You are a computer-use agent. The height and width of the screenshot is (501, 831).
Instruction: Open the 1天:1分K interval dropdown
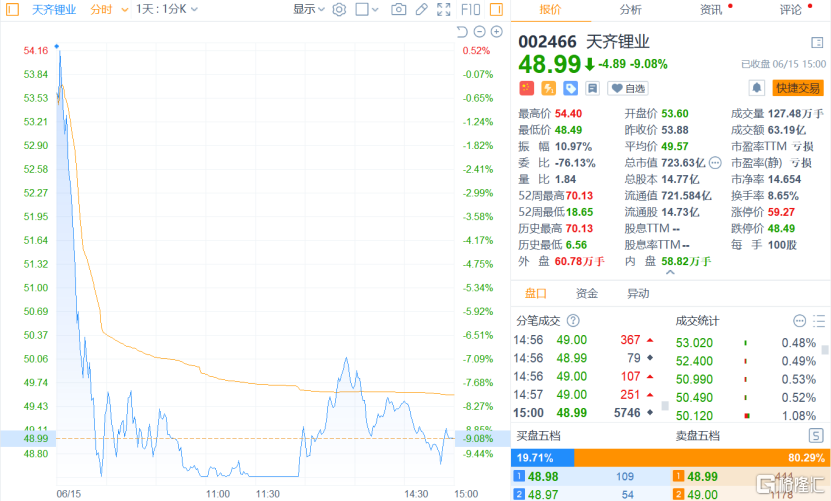pyautogui.click(x=166, y=9)
